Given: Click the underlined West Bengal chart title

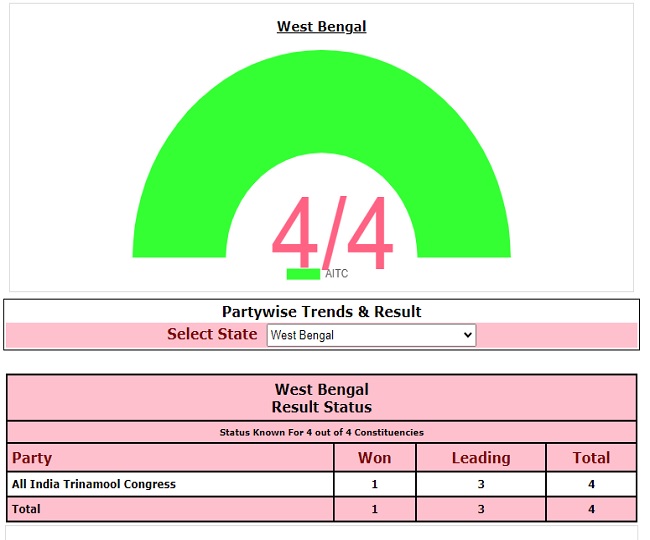Looking at the screenshot, I should (x=321, y=27).
